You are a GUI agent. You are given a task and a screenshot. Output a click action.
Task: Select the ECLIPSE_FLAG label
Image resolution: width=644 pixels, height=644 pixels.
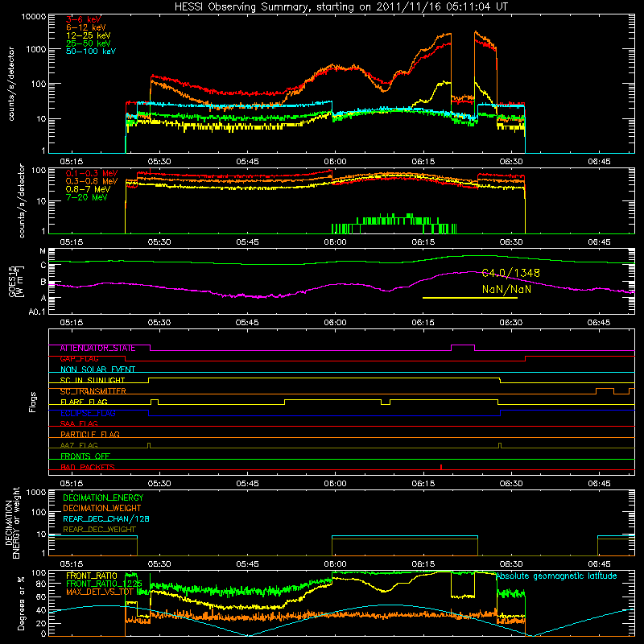(x=88, y=413)
